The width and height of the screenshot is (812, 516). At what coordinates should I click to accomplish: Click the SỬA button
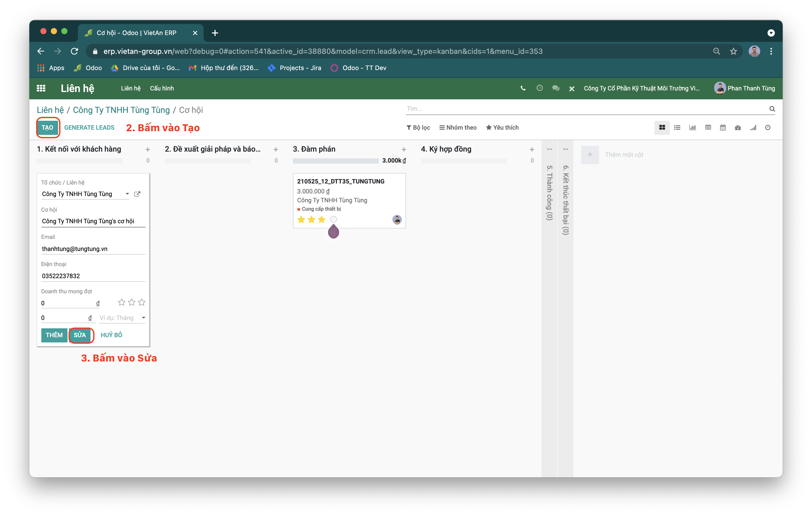tap(80, 335)
